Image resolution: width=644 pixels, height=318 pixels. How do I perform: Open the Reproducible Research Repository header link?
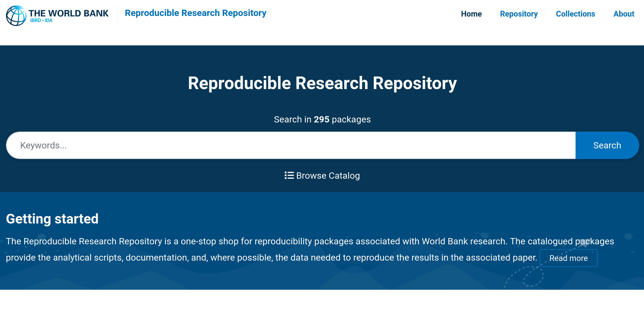point(195,13)
